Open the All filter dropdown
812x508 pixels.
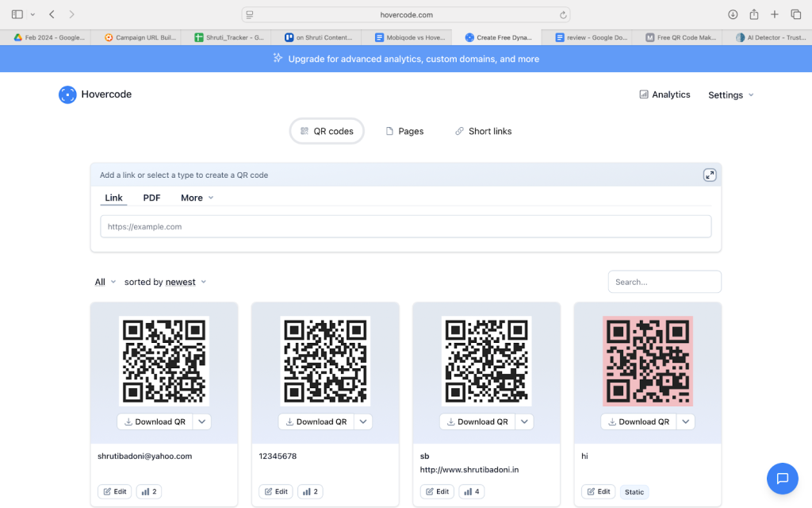coord(105,282)
